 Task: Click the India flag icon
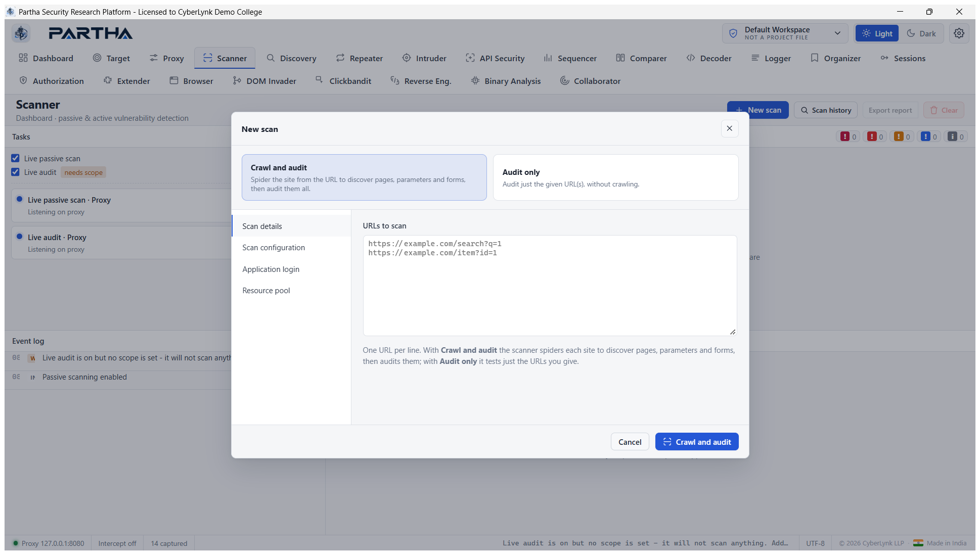click(x=918, y=543)
